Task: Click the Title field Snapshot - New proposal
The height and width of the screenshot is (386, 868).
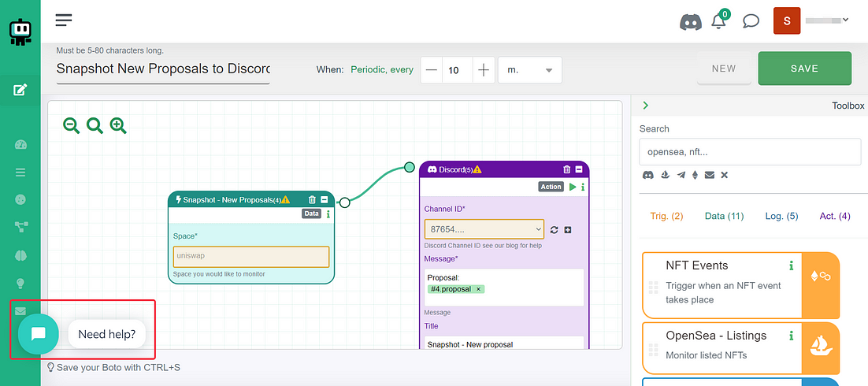Action: click(504, 343)
